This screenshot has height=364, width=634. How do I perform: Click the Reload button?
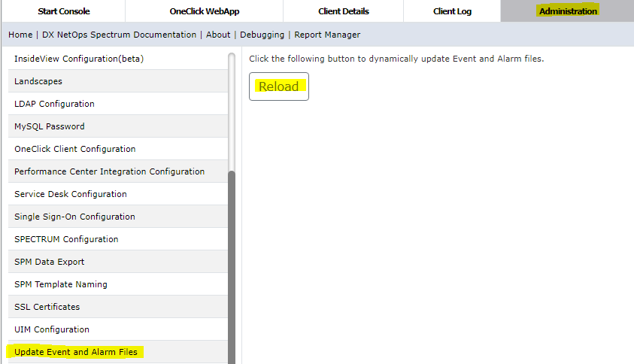279,86
